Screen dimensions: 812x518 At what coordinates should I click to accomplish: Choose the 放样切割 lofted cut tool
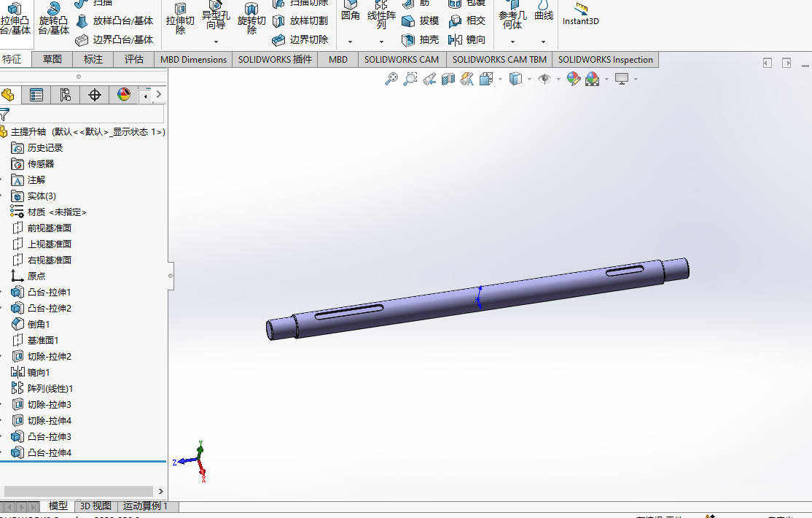[x=300, y=20]
